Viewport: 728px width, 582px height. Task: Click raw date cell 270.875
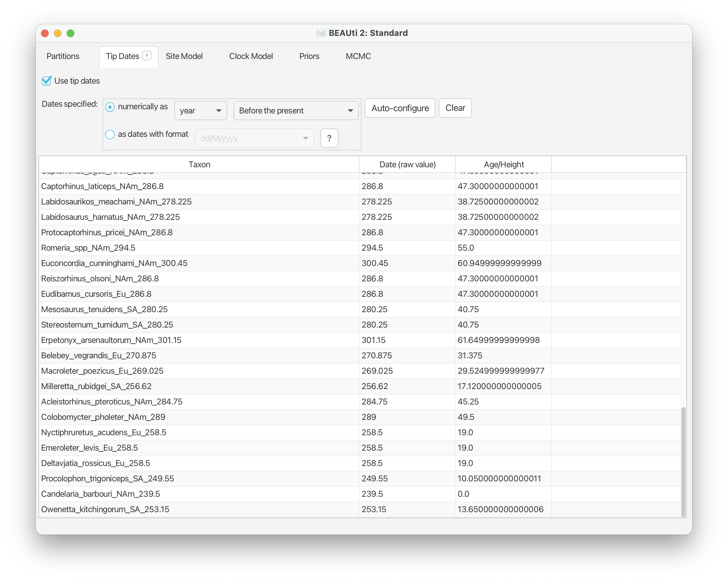pyautogui.click(x=407, y=355)
